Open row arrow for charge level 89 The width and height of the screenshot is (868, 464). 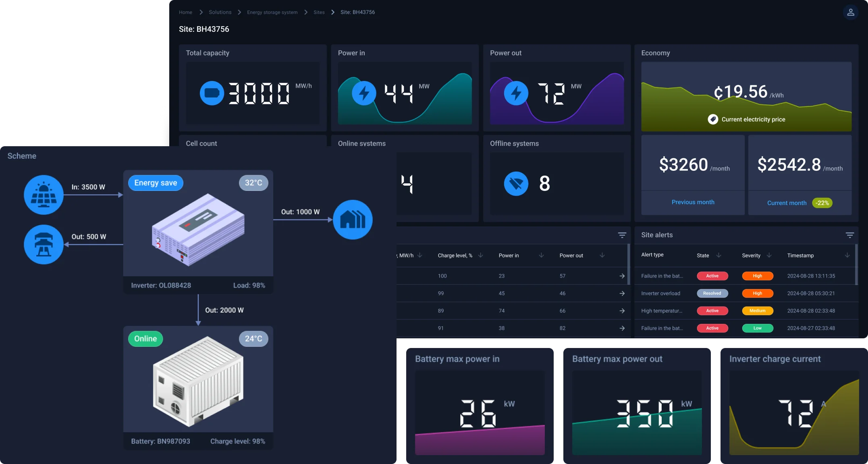pos(622,311)
